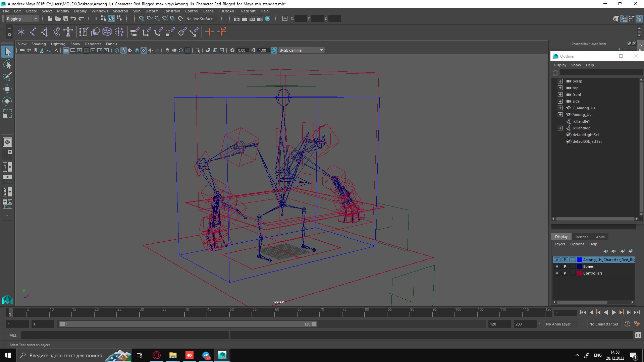Open No Character Set dropdown
644x362 pixels.
point(604,324)
